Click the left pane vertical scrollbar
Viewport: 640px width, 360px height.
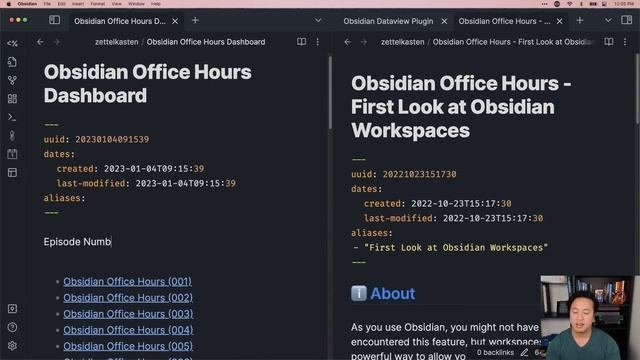pyautogui.click(x=330, y=93)
